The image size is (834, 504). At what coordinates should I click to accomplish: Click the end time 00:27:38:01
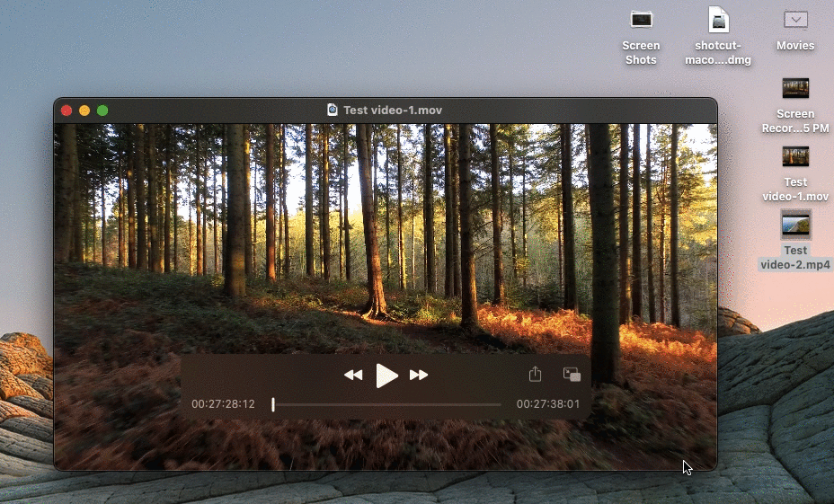coord(548,404)
